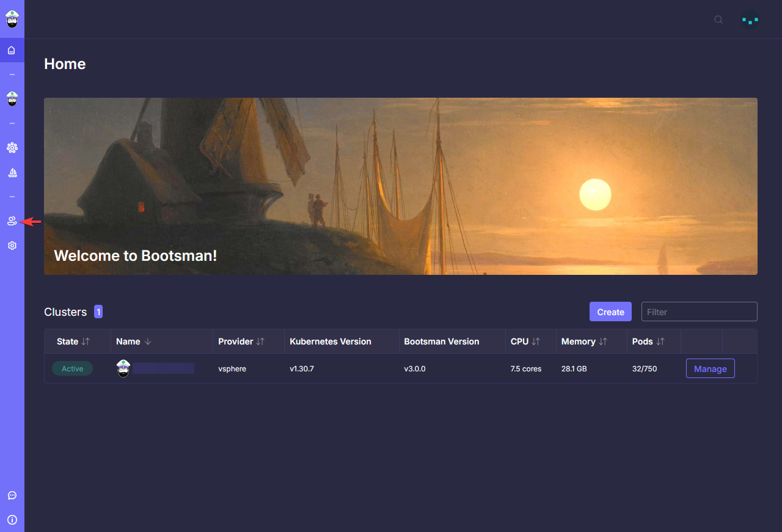
Task: Open the cluster management wheel icon
Action: pyautogui.click(x=12, y=148)
